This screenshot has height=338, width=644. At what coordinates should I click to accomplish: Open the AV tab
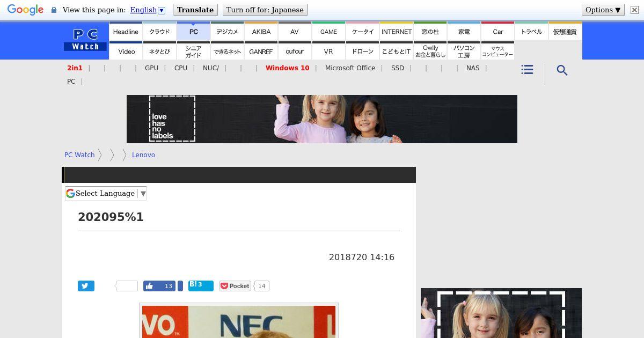295,31
